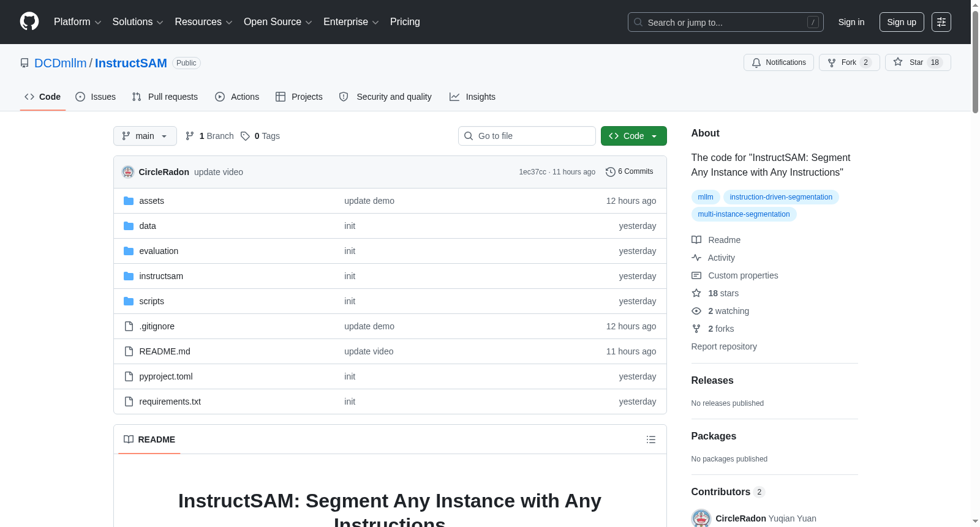Click CircleRadon's avatar in latest commit row
This screenshot has height=527, width=980.
point(128,172)
